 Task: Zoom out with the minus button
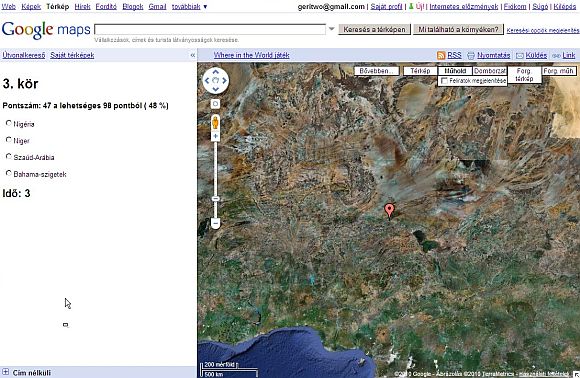coord(215,223)
